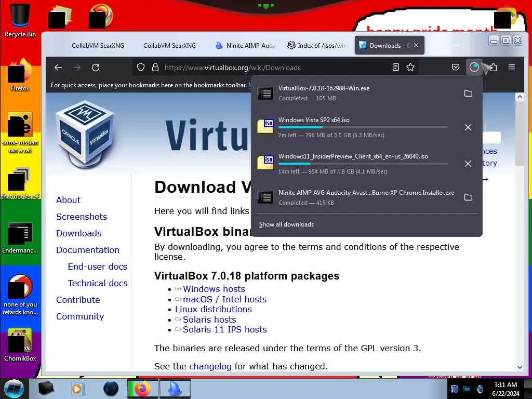This screenshot has height=399, width=532.
Task: Open the Documentation sidebar link
Action: (87, 250)
